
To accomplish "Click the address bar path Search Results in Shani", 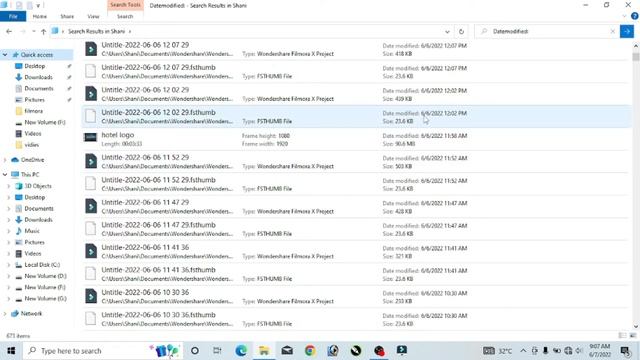I will pyautogui.click(x=96, y=31).
